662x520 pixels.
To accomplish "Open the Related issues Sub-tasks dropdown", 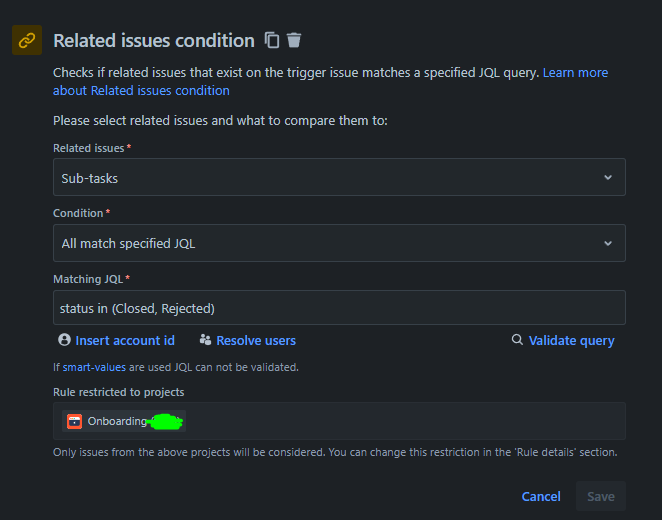I will pyautogui.click(x=339, y=177).
